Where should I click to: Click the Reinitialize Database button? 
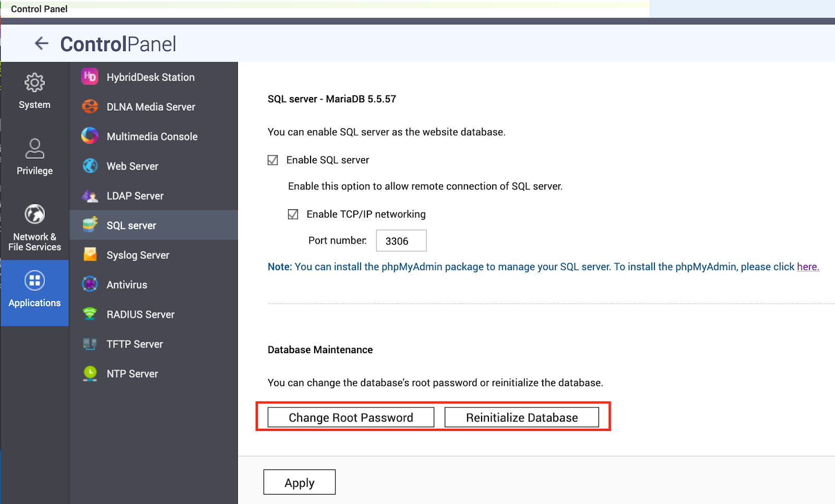[521, 417]
